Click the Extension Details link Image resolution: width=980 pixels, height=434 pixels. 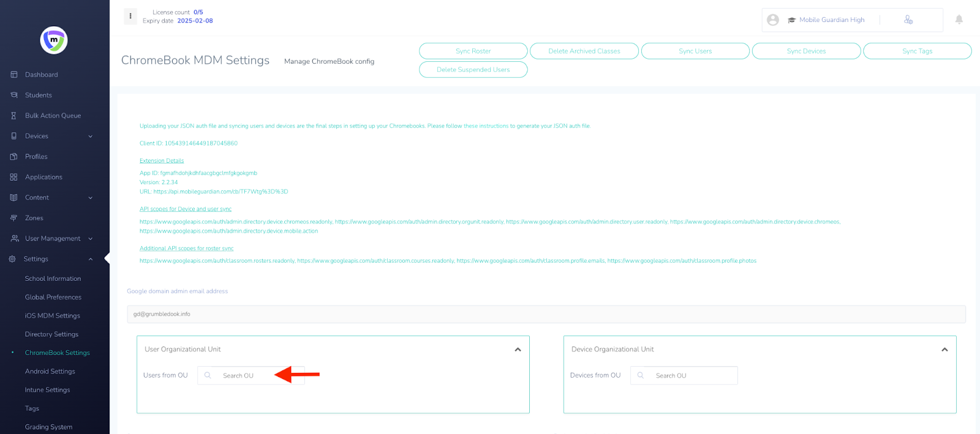[x=162, y=161]
